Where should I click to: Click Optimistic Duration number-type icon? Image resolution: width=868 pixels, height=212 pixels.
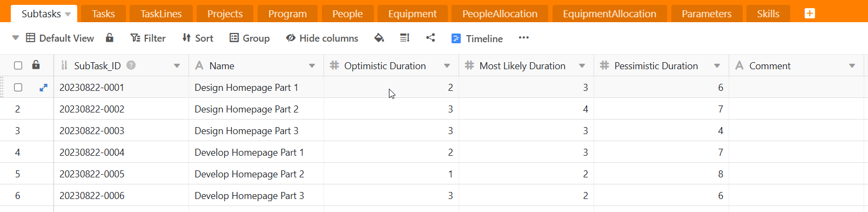tap(334, 65)
